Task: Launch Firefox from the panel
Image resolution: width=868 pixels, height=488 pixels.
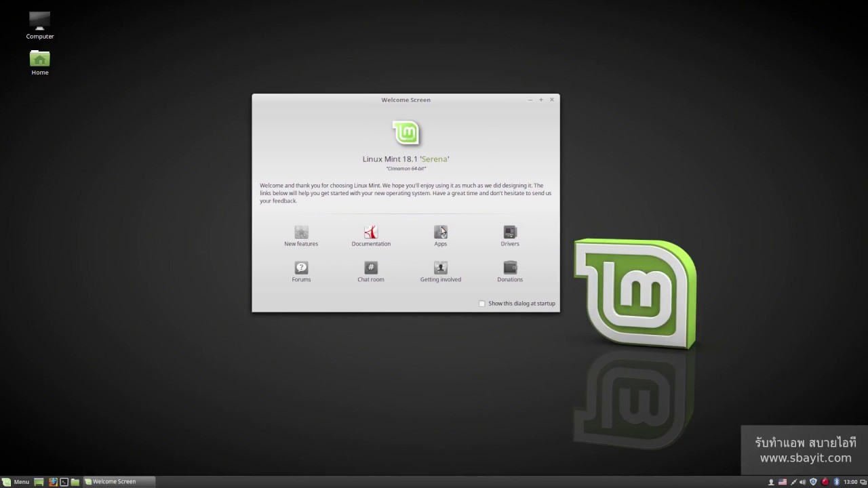Action: 53,482
